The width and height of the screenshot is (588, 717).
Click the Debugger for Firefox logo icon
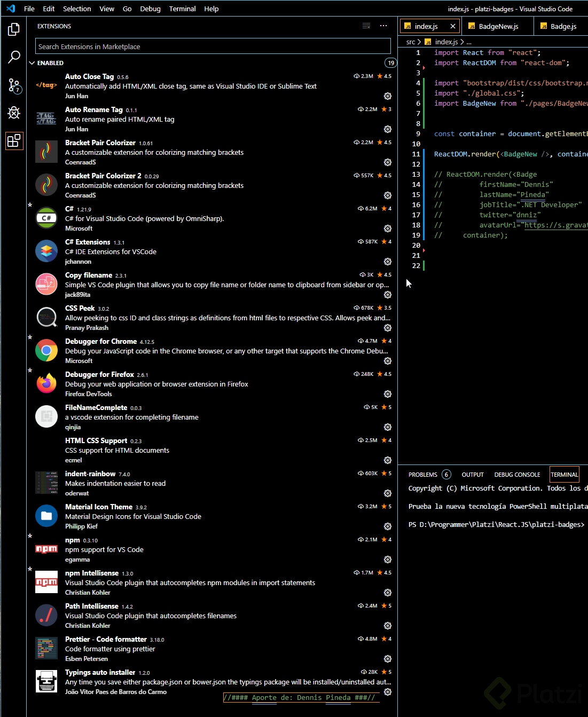tap(46, 384)
